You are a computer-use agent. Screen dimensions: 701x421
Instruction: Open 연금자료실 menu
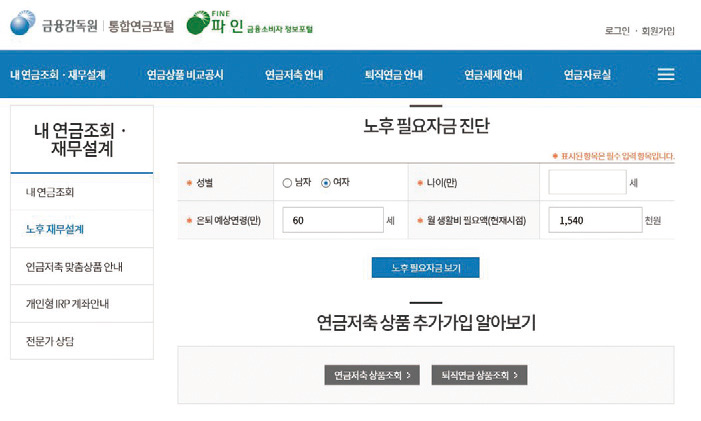pos(587,75)
